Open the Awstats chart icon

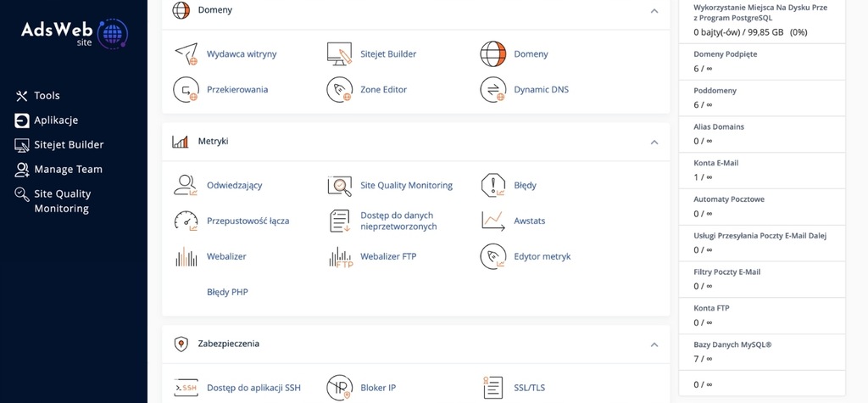pyautogui.click(x=492, y=221)
